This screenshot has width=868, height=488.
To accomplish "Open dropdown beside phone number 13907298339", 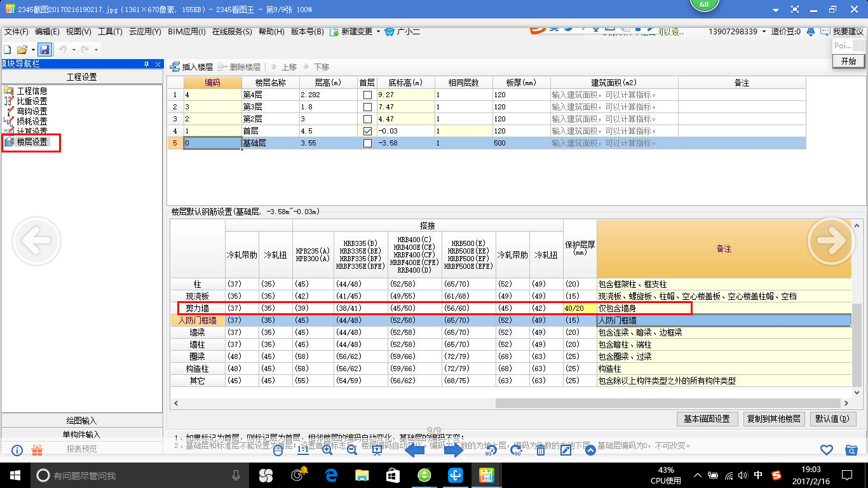I will [763, 32].
